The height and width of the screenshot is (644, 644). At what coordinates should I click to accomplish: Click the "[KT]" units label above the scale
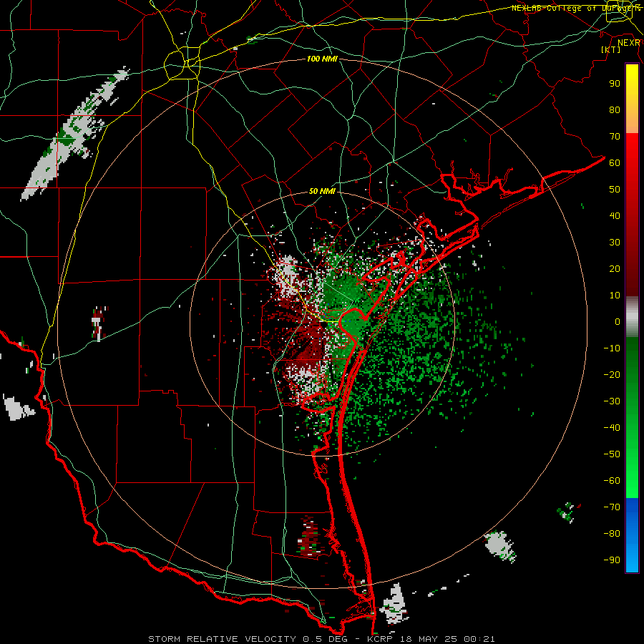tap(611, 49)
